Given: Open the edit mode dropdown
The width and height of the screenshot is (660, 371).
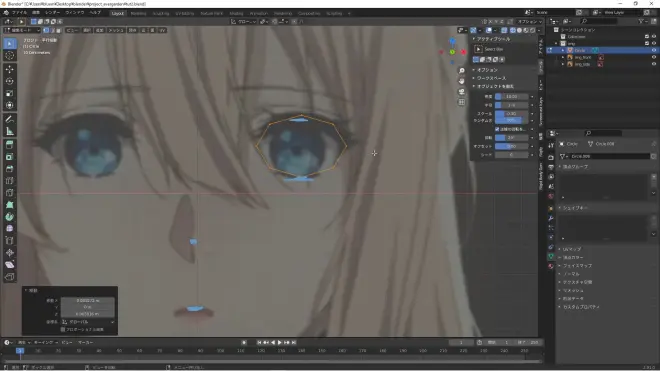Looking at the screenshot, I should [x=22, y=30].
